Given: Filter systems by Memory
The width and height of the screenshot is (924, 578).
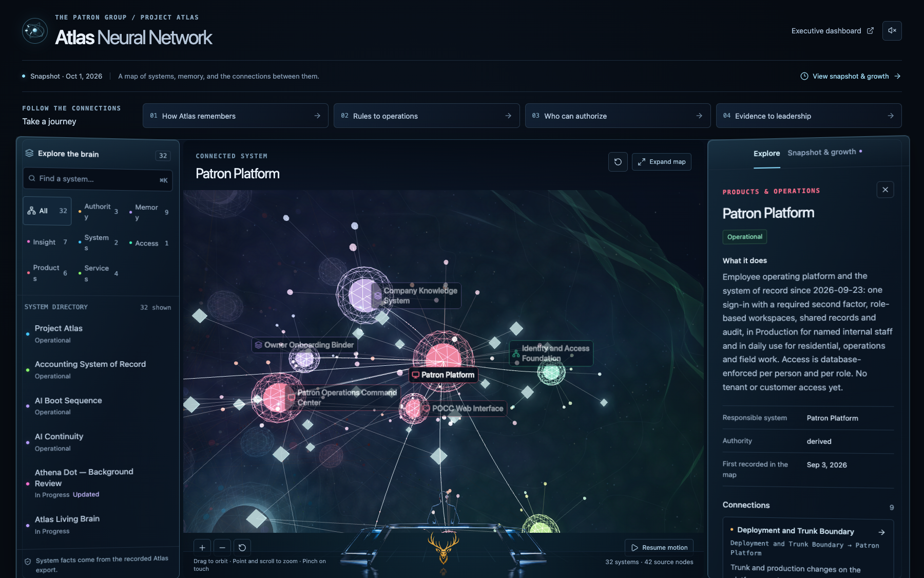Looking at the screenshot, I should [x=149, y=212].
